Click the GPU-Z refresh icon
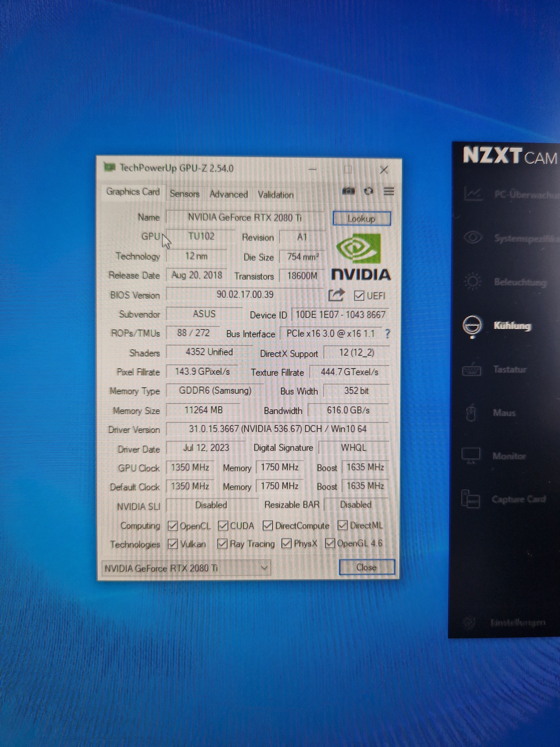Image resolution: width=560 pixels, height=747 pixels. pyautogui.click(x=368, y=191)
